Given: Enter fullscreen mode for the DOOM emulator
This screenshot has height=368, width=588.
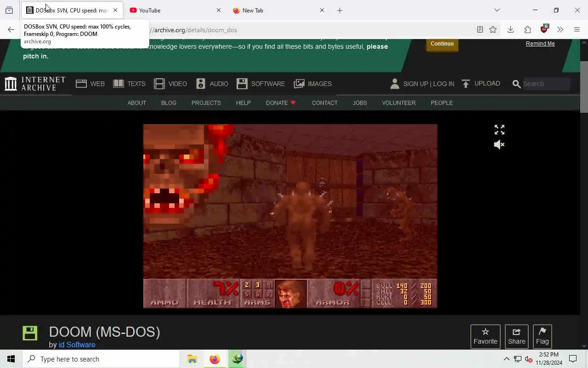Looking at the screenshot, I should coord(499,130).
